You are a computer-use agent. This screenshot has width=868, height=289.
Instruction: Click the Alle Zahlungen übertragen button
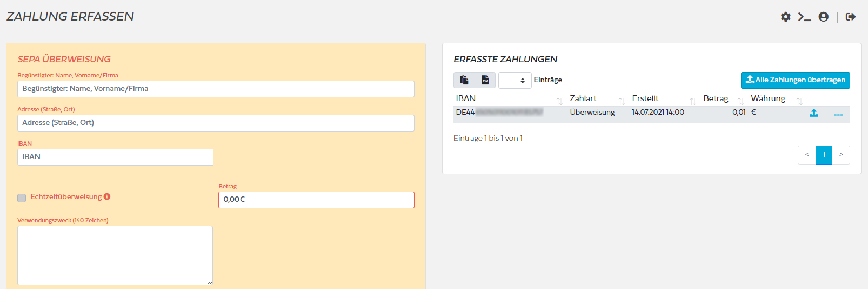795,80
